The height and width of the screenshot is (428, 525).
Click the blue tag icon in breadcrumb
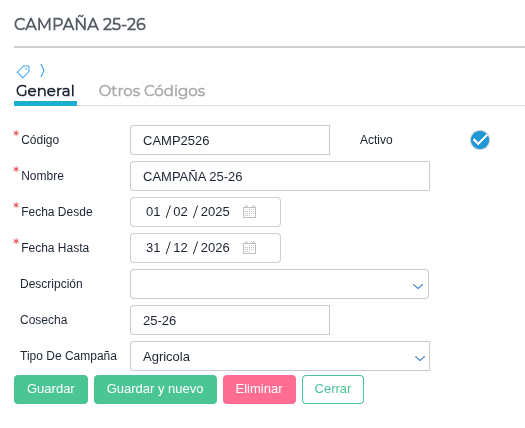coord(23,71)
